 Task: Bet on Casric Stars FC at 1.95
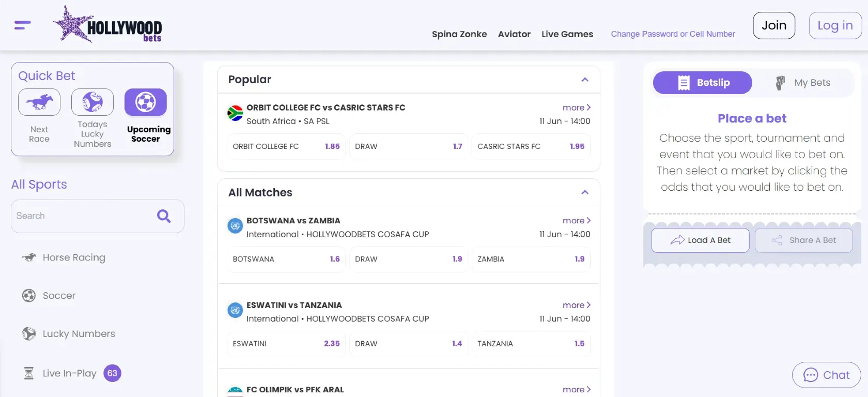531,146
